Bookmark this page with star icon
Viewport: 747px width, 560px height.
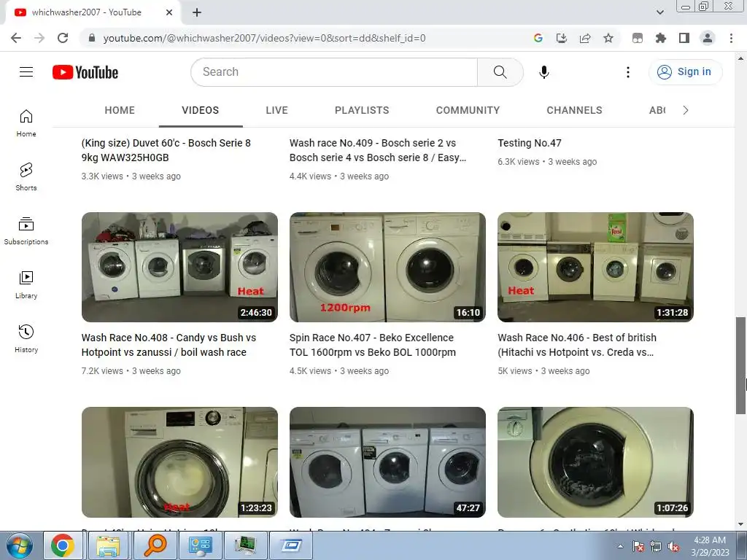pos(608,38)
